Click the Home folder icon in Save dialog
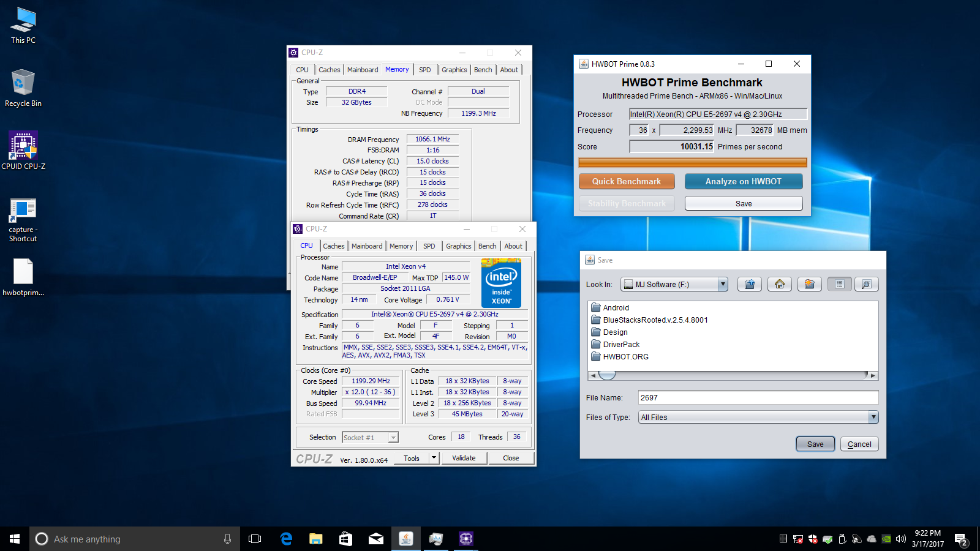The width and height of the screenshot is (980, 551). [x=780, y=284]
